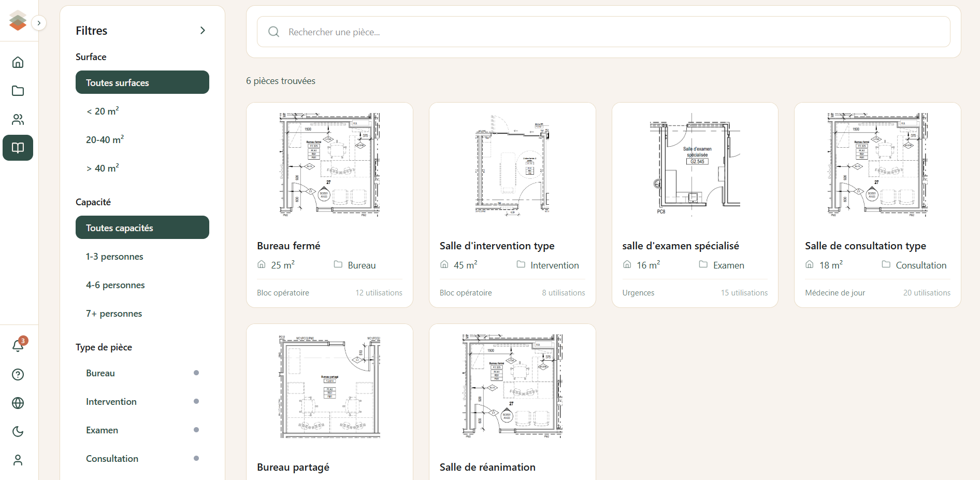The image size is (980, 480).
Task: Click the Bureau partagé card title
Action: point(293,467)
